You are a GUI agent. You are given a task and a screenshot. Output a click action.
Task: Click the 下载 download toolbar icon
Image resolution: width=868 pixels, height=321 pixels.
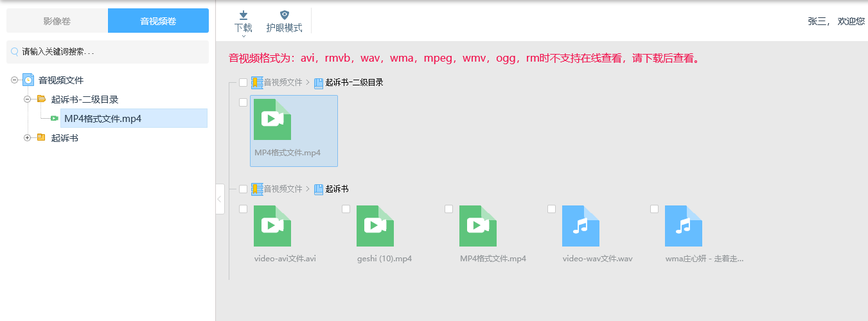pos(244,15)
